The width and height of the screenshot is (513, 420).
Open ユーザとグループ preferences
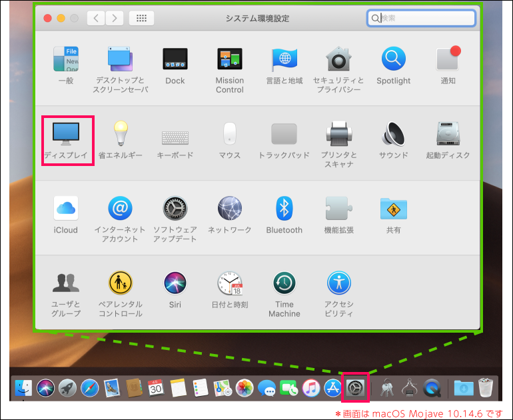tap(66, 294)
